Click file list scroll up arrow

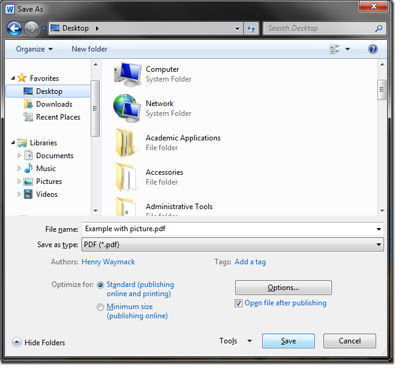coord(382,65)
